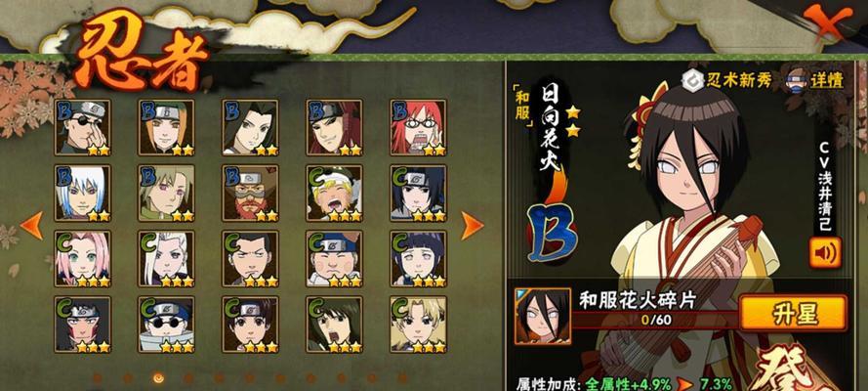The image size is (868, 391).
Task: Jump to the last page dot
Action: click(402, 378)
